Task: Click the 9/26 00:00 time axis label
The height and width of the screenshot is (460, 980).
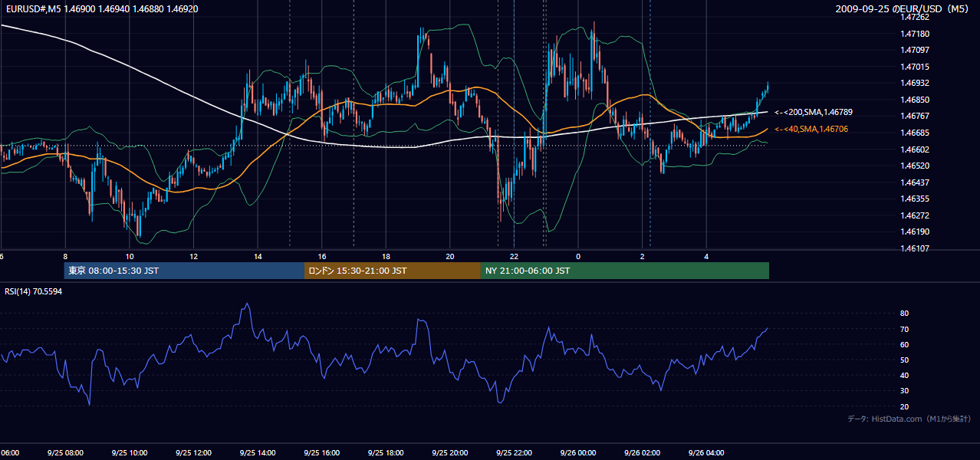Action: 578,453
